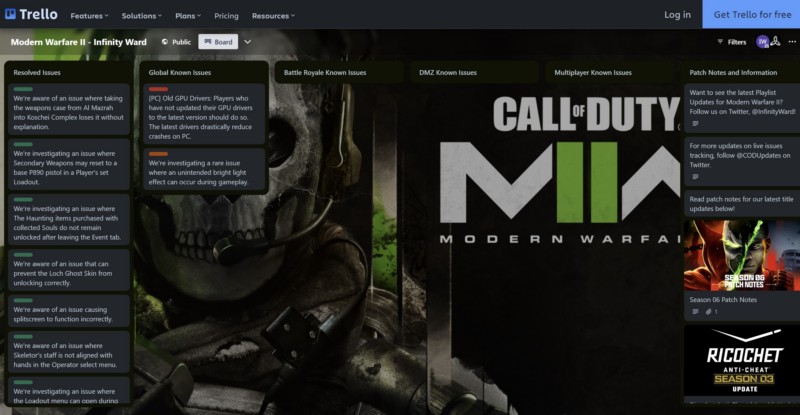
Task: Click the Resolved Issues list header
Action: pos(37,72)
